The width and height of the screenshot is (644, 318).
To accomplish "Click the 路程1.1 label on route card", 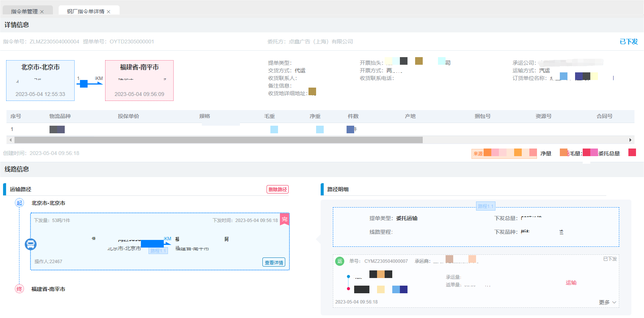I will tap(158, 251).
